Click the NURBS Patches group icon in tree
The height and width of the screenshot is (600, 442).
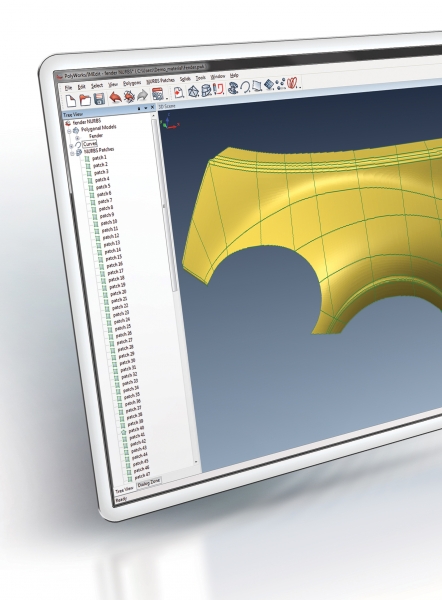coord(79,152)
